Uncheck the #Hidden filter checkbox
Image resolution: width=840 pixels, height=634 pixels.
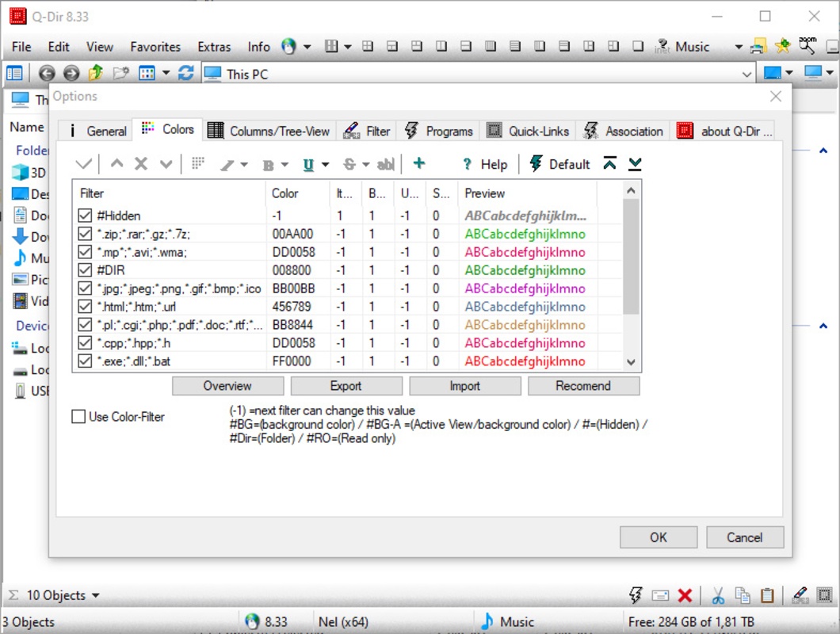tap(86, 216)
